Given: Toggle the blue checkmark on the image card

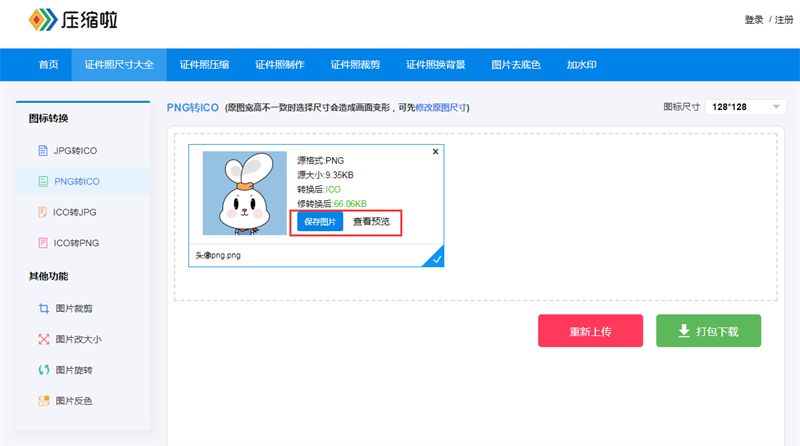Looking at the screenshot, I should pyautogui.click(x=436, y=259).
